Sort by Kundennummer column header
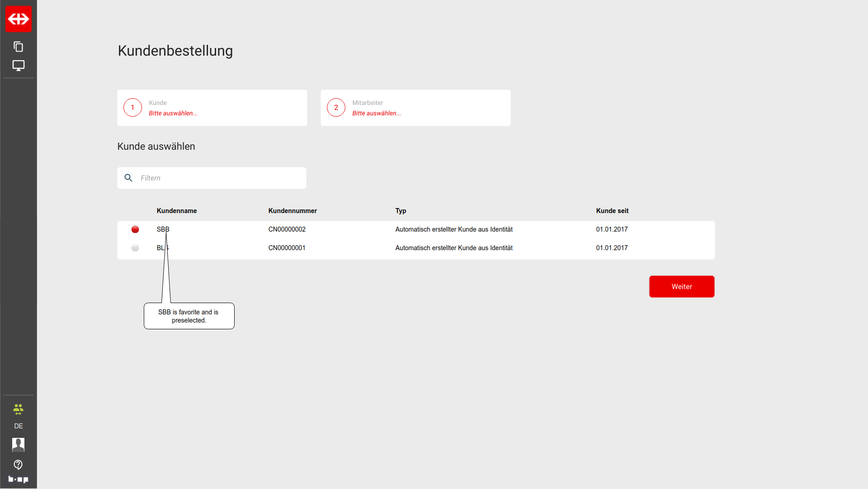The image size is (868, 489). point(292,211)
